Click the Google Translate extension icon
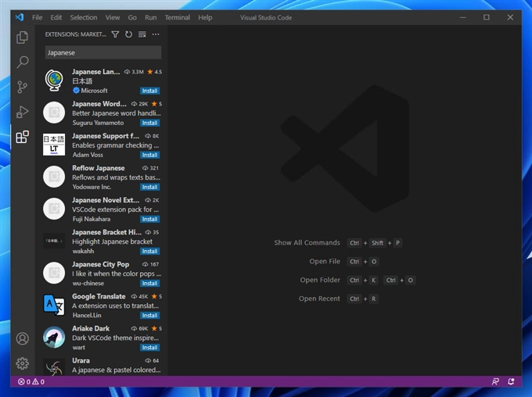532x397 pixels. [x=54, y=305]
